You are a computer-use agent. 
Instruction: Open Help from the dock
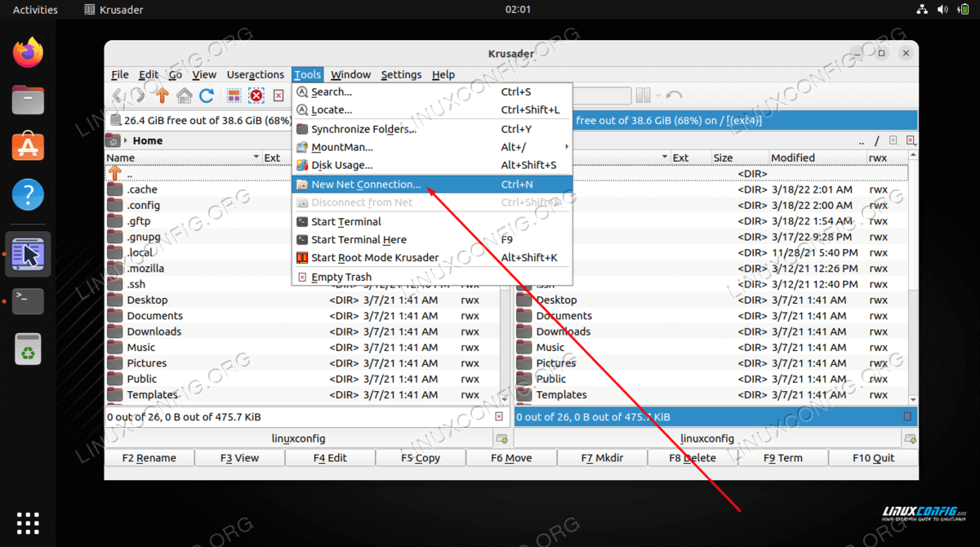pyautogui.click(x=29, y=195)
